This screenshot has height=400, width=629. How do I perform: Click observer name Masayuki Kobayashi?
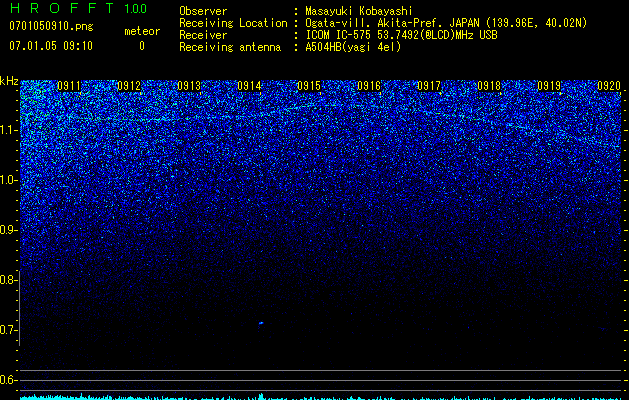tap(359, 11)
